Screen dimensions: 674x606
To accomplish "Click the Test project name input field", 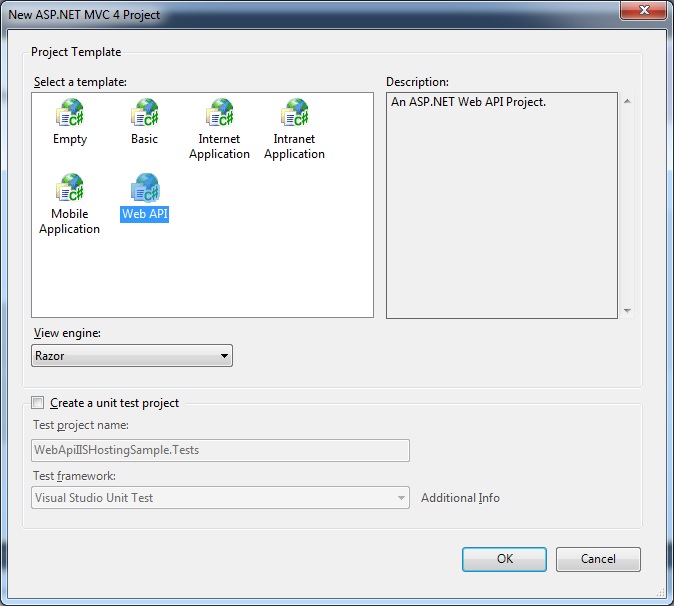I will [x=220, y=450].
